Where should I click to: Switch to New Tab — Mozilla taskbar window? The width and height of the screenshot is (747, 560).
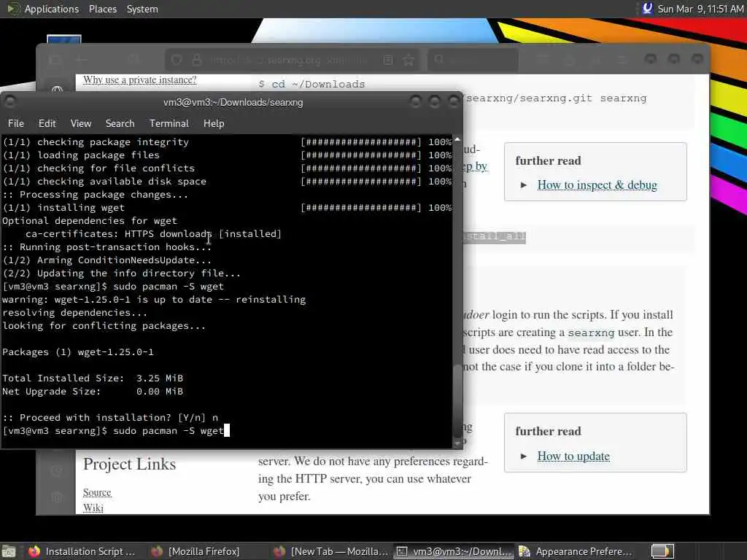[x=331, y=551]
